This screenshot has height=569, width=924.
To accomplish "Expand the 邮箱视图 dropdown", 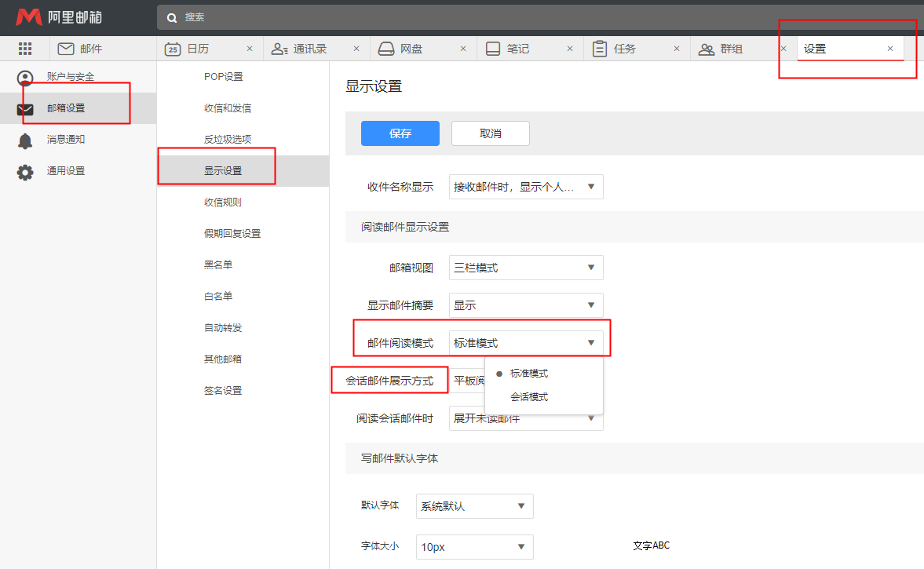I will (x=526, y=268).
